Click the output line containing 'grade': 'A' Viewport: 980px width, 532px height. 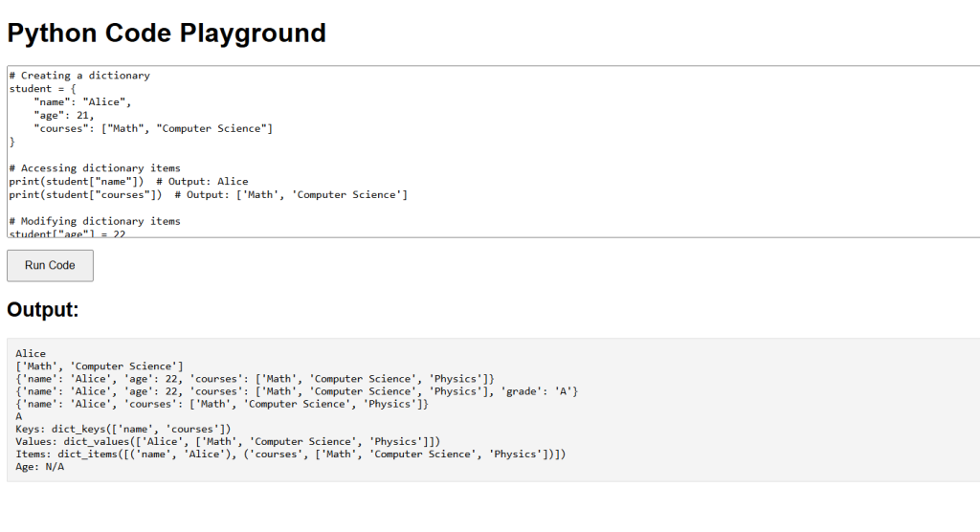[x=297, y=391]
